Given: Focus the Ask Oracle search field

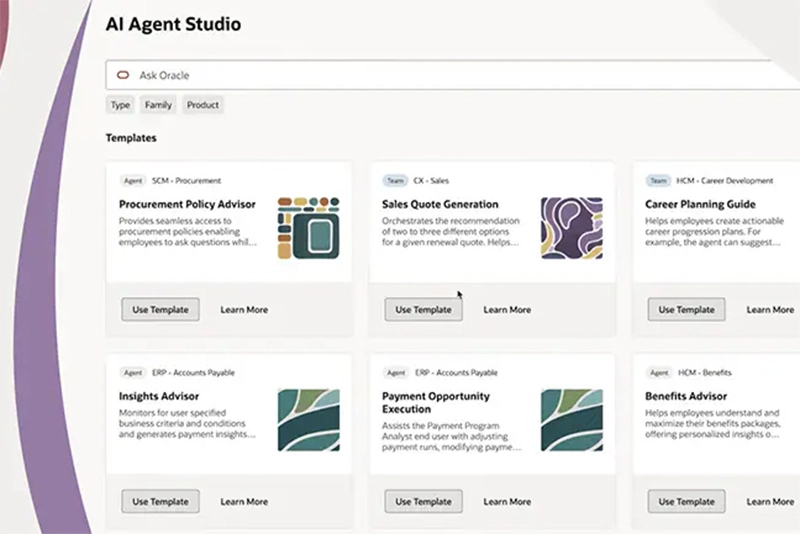Looking at the screenshot, I should (x=453, y=75).
